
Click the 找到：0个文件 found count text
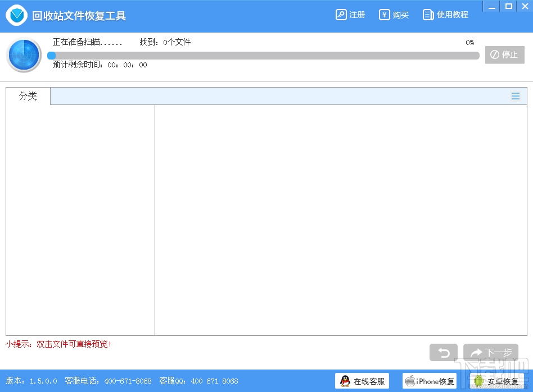pos(165,42)
